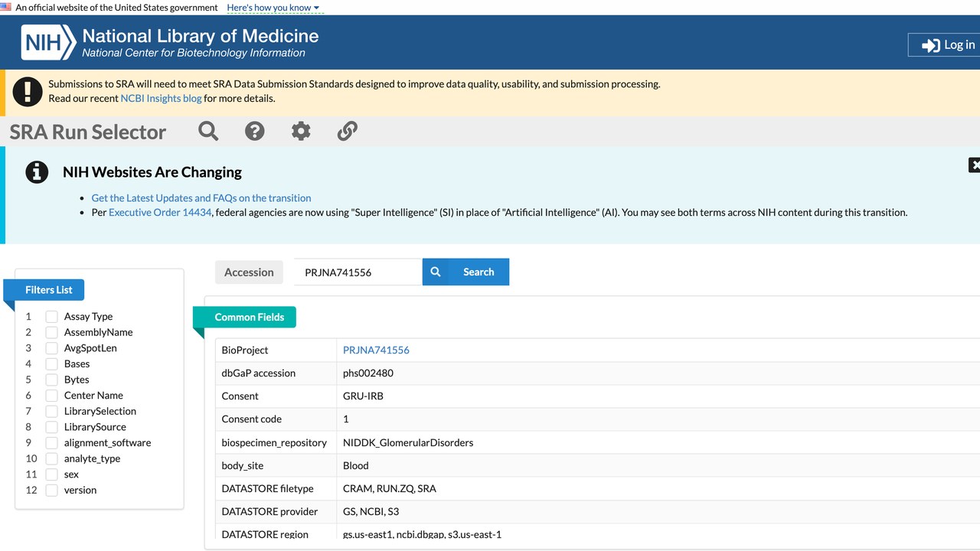Click the info icon beside NIH Websites Are Changing
This screenshot has height=551, width=980.
click(x=37, y=172)
